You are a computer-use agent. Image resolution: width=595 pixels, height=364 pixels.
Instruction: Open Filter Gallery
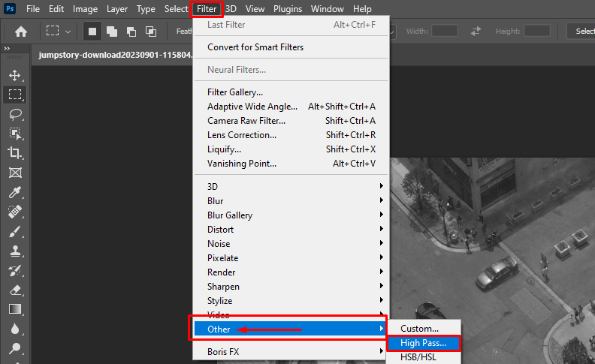[x=291, y=92]
